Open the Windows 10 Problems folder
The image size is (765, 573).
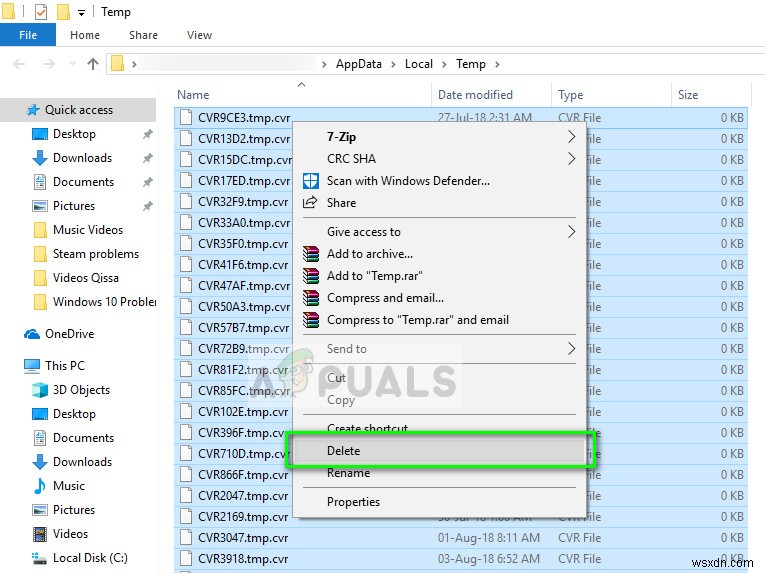[x=104, y=302]
